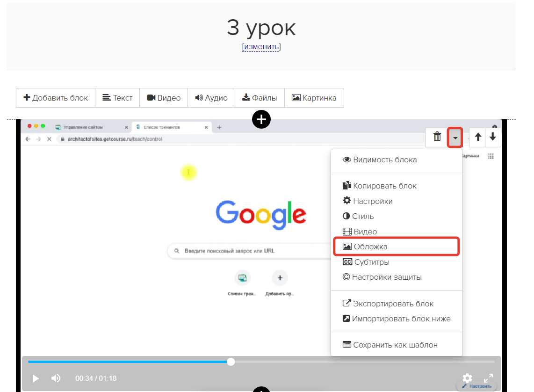
Task: Click the Добавить ярлык plus tile
Action: 280,283
